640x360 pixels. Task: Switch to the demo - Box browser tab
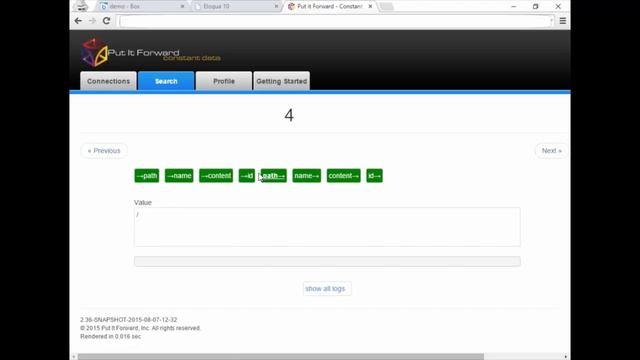pyautogui.click(x=141, y=7)
